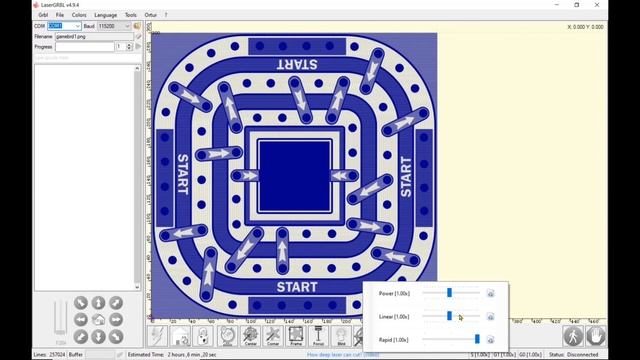Click the S [1.00x] status entry
This screenshot has width=640, height=360.
tap(480, 355)
